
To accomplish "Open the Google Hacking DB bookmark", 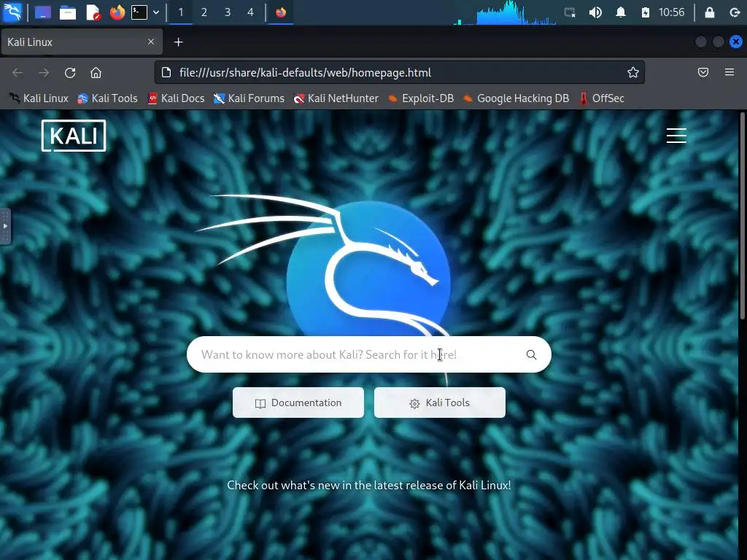I will pyautogui.click(x=516, y=98).
